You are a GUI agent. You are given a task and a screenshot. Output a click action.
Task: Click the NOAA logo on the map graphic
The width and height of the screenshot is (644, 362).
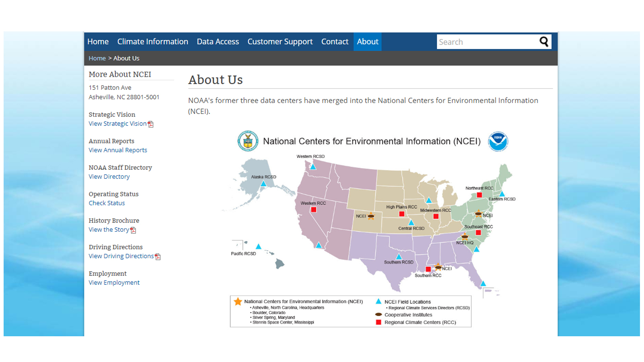click(497, 141)
